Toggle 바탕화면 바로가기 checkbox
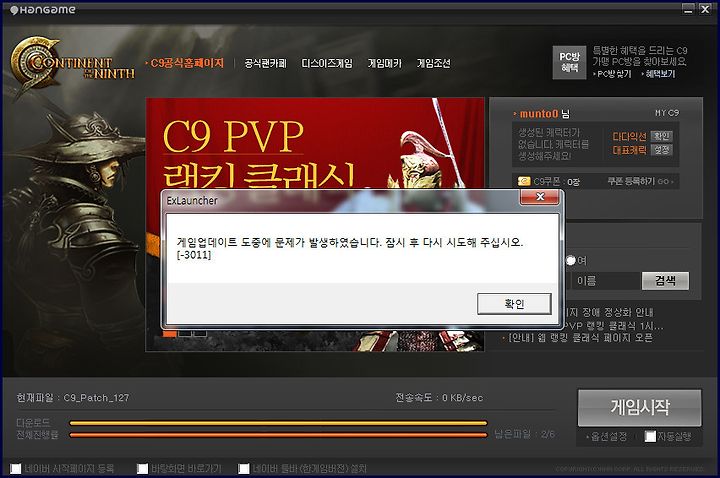 142,468
